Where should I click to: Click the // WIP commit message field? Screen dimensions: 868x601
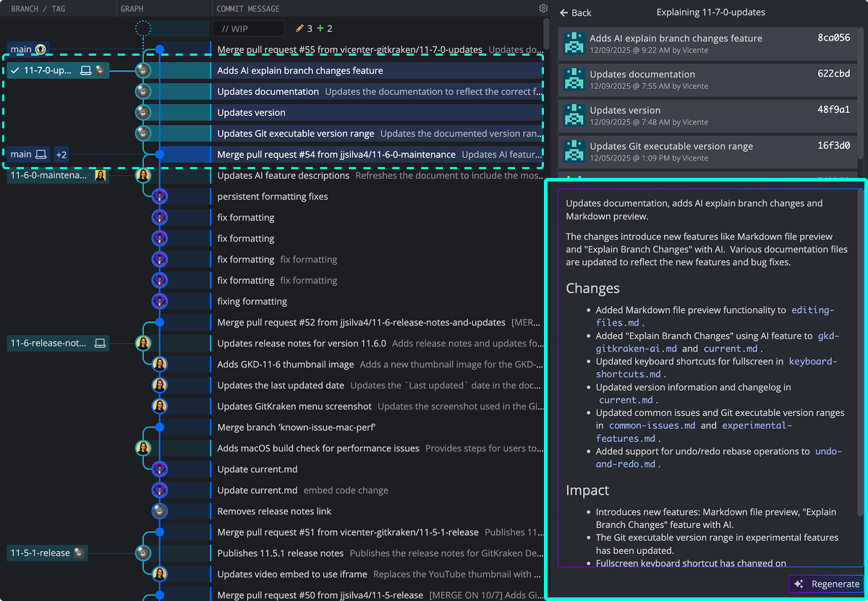[248, 28]
